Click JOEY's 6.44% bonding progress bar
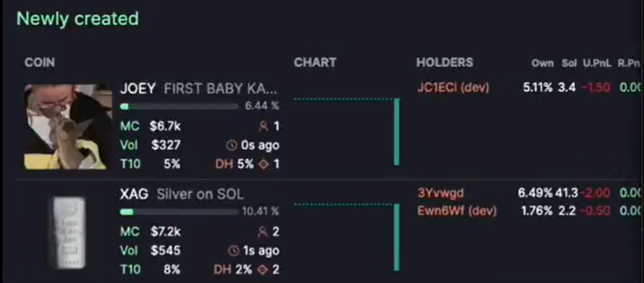 [x=179, y=107]
